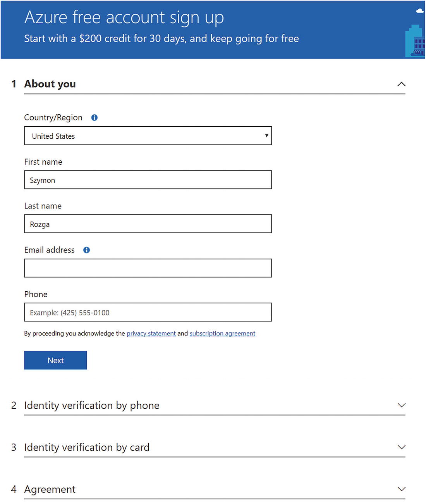The width and height of the screenshot is (426, 504).
Task: Click the cloud icon in the banner
Action: [420, 11]
